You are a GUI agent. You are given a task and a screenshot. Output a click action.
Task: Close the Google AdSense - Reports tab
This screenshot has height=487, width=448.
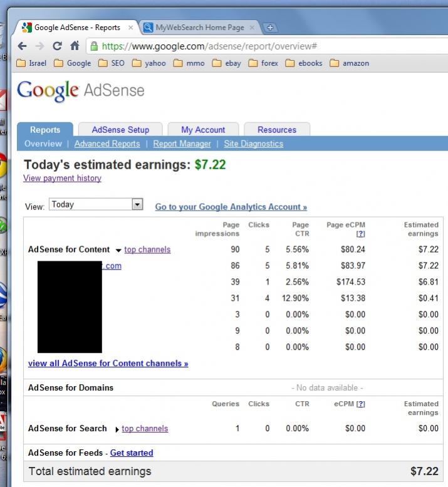[131, 28]
